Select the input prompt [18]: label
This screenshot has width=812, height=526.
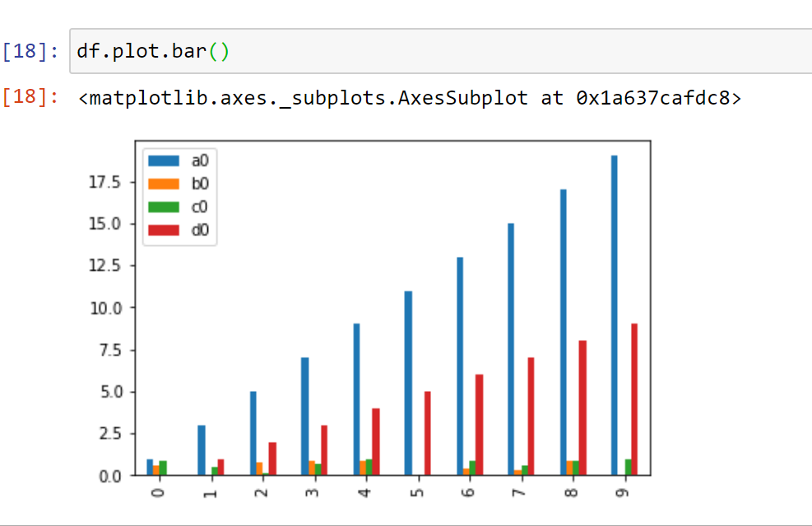pos(30,51)
